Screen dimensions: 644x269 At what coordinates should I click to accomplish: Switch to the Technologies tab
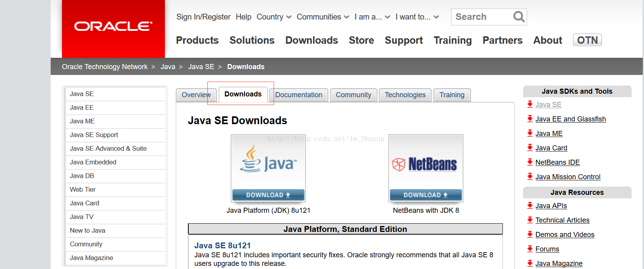tap(405, 95)
